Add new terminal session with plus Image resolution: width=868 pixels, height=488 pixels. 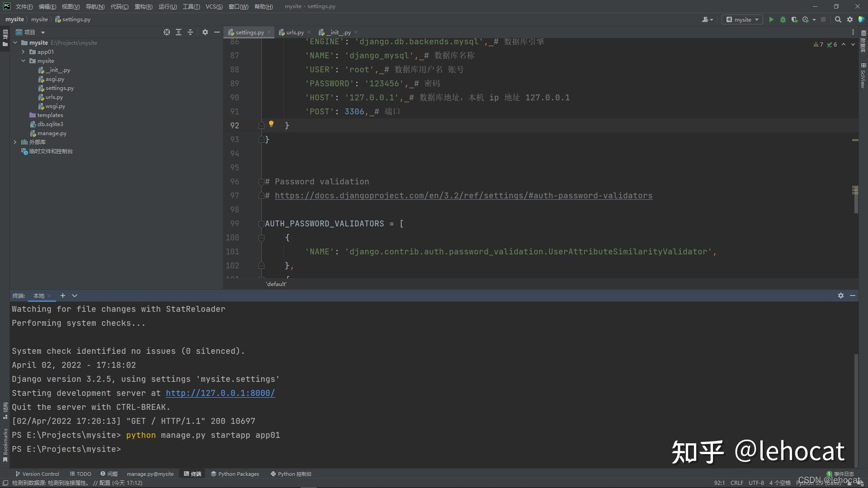coord(63,296)
